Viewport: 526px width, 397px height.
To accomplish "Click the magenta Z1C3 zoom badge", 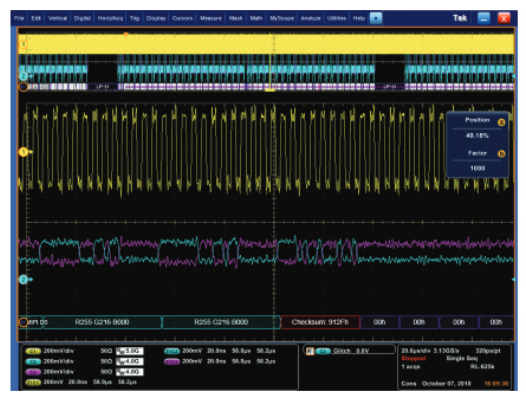I will tap(172, 362).
